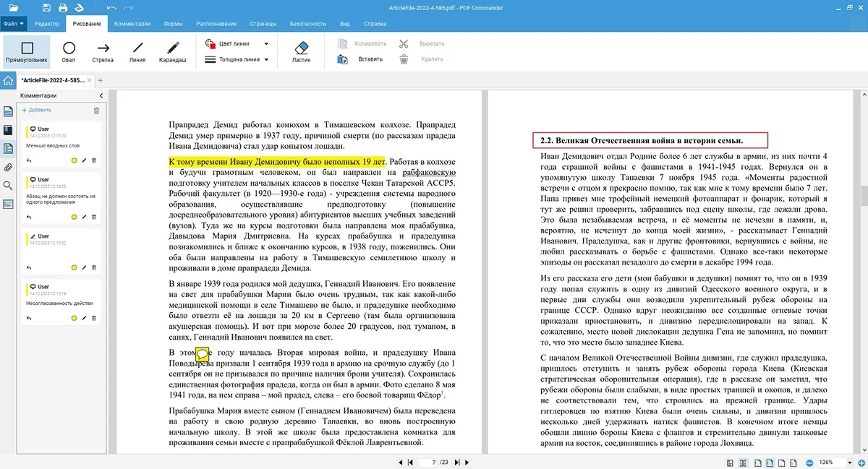Open the Безопасность ribbon tab
868x469 pixels.
point(307,24)
